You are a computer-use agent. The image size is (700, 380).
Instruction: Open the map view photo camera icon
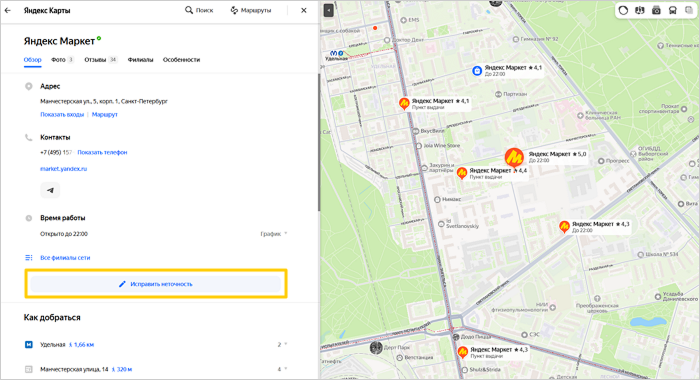point(656,10)
